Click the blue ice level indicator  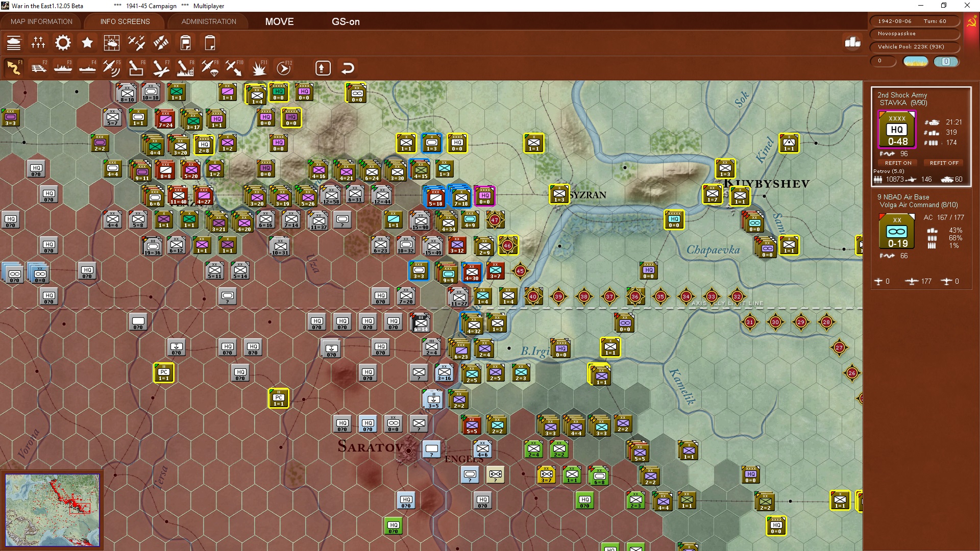click(946, 61)
